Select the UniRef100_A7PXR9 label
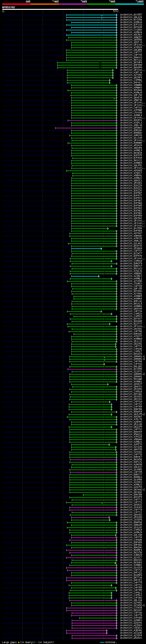Screen dimensions: 146x644 (131, 618)
